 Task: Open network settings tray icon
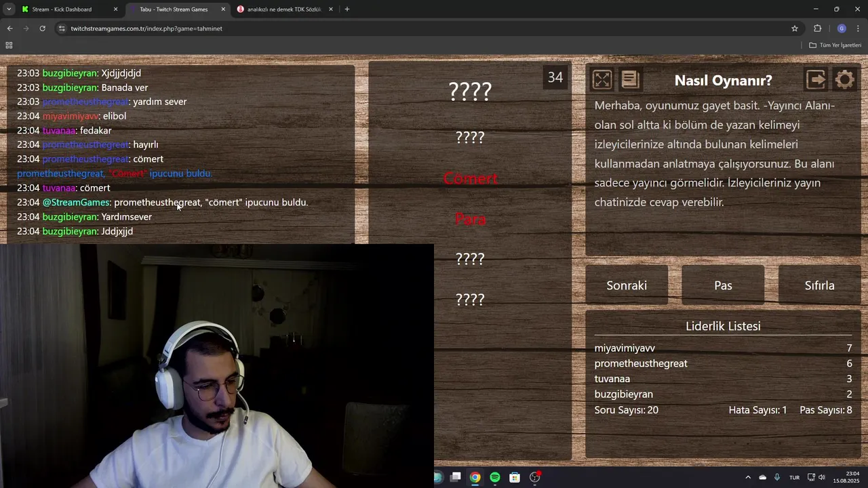812,477
